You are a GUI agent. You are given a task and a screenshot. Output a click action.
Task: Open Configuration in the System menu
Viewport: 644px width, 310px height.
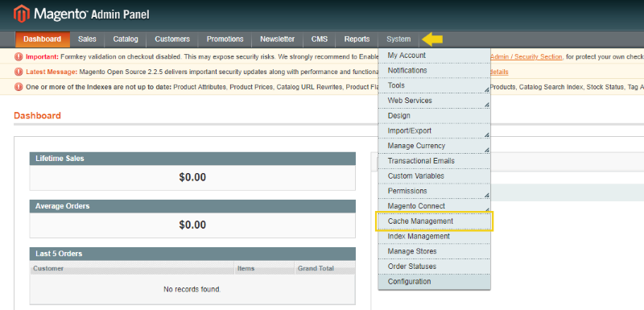coord(434,282)
